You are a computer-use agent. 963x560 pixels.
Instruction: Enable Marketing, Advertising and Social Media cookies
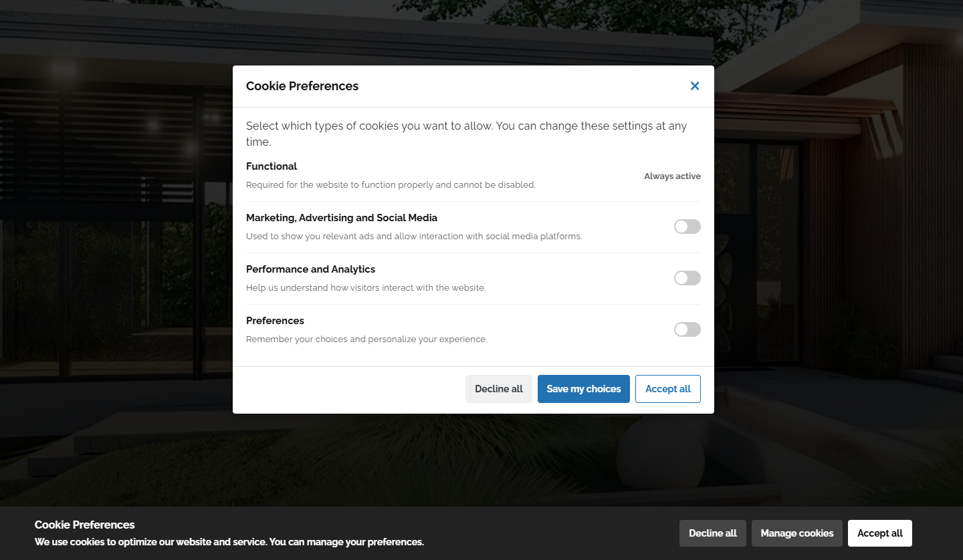pyautogui.click(x=687, y=227)
